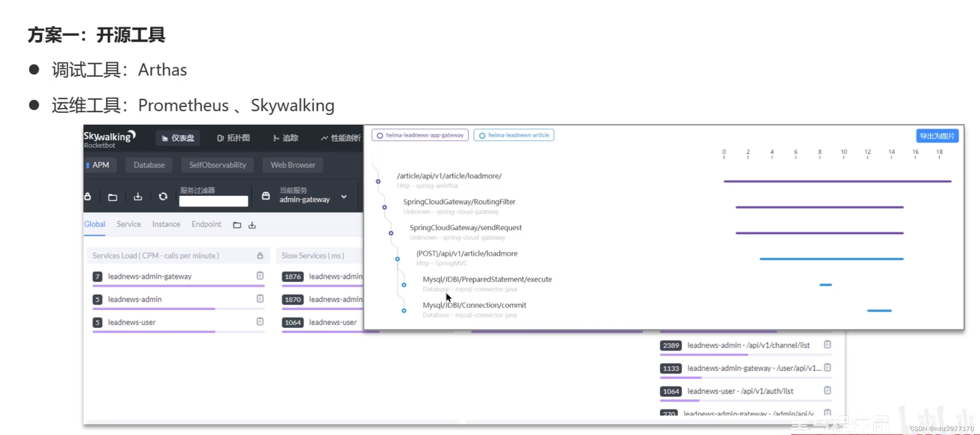Select leadnews-admin in Services Load
This screenshot has height=435, width=980.
point(134,299)
